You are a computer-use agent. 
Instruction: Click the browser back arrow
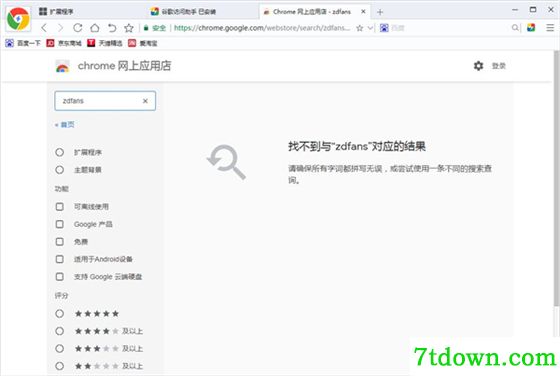pyautogui.click(x=44, y=28)
